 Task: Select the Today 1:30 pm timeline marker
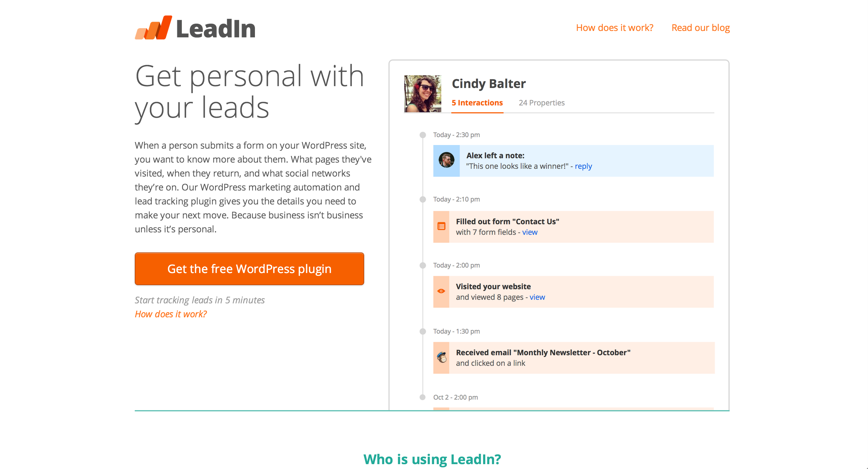coord(422,332)
